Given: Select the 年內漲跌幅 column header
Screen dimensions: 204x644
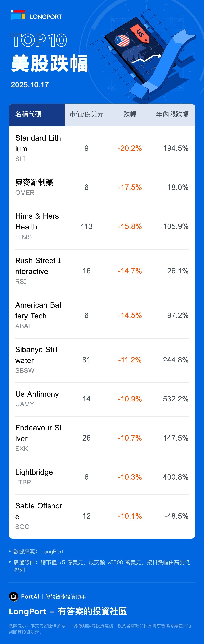Looking at the screenshot, I should pyautogui.click(x=172, y=114).
